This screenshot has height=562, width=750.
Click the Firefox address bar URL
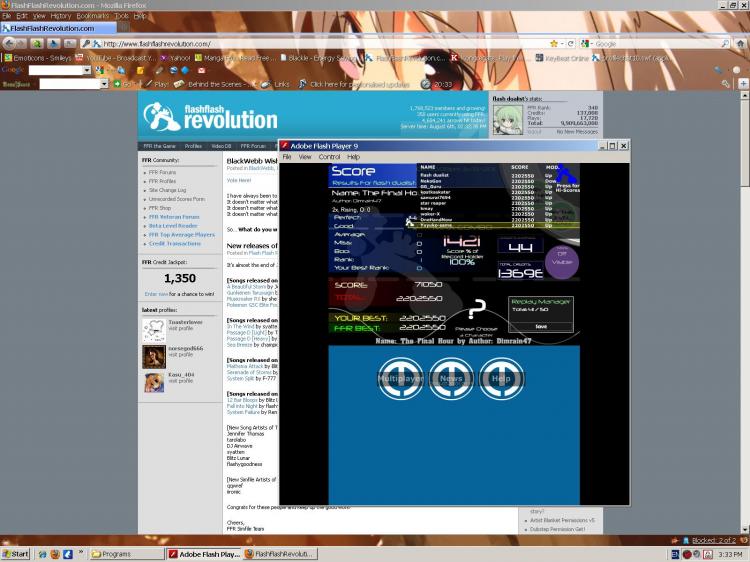pyautogui.click(x=157, y=44)
